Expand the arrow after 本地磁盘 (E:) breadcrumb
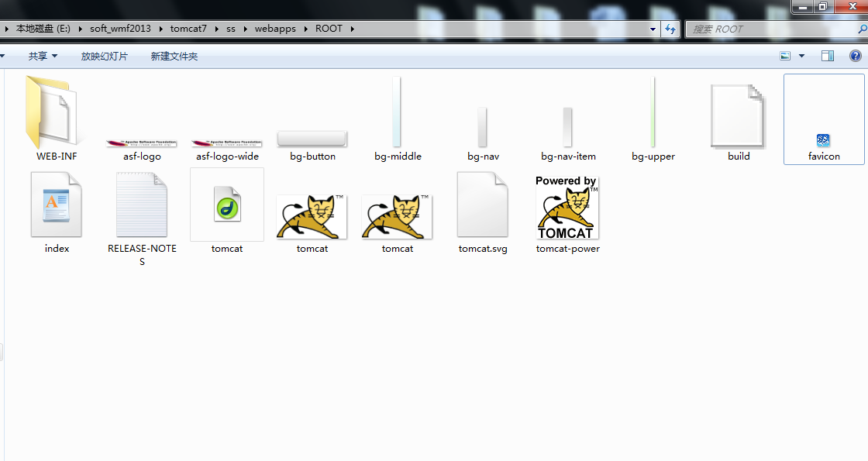Screen dimensions: 868x461 click(81, 29)
